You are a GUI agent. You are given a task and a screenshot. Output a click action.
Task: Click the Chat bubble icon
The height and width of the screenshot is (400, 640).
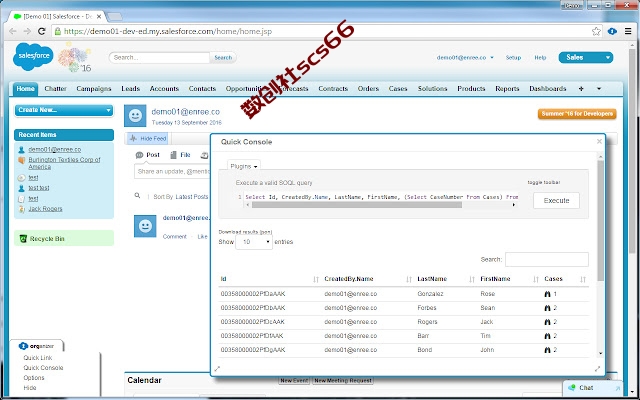point(574,387)
